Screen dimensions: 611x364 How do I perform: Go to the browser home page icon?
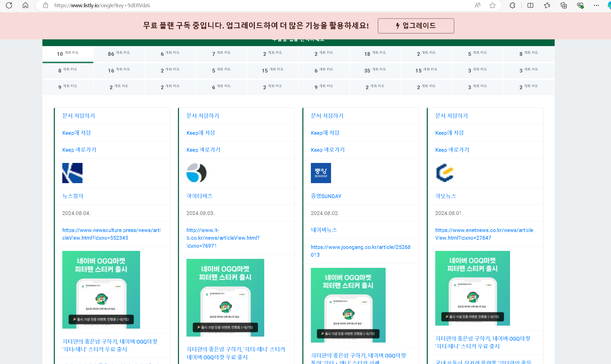25,5
